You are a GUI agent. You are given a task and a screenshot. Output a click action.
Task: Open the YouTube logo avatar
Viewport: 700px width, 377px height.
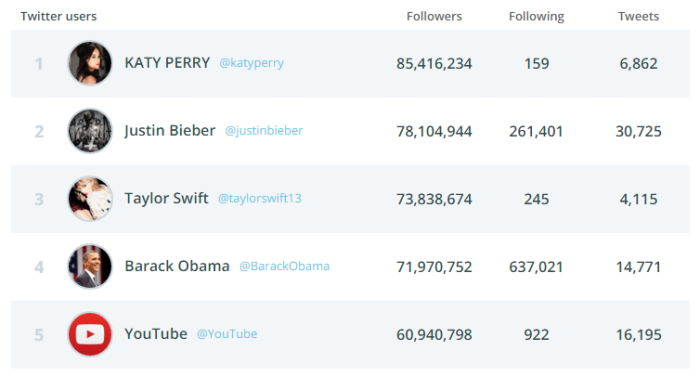click(x=90, y=334)
